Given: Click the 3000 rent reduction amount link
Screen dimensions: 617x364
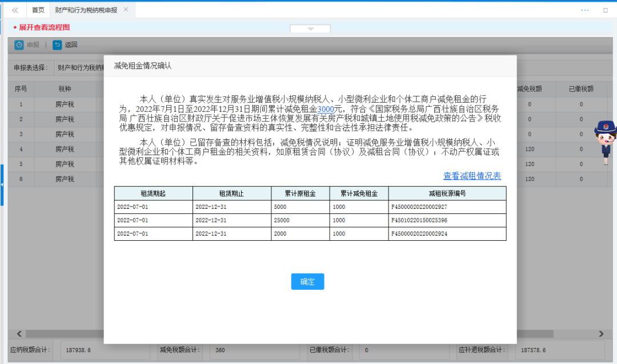Looking at the screenshot, I should (326, 109).
